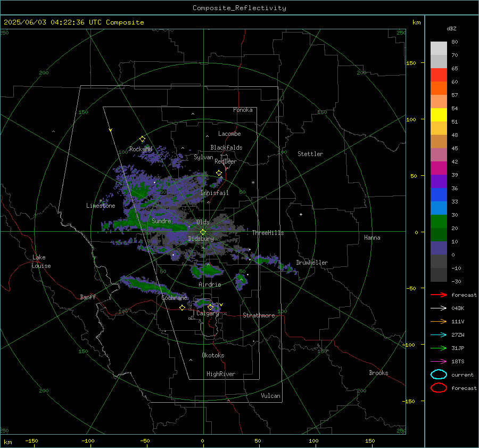Click the Stettler city label
This screenshot has height=448, width=479.
(310, 154)
